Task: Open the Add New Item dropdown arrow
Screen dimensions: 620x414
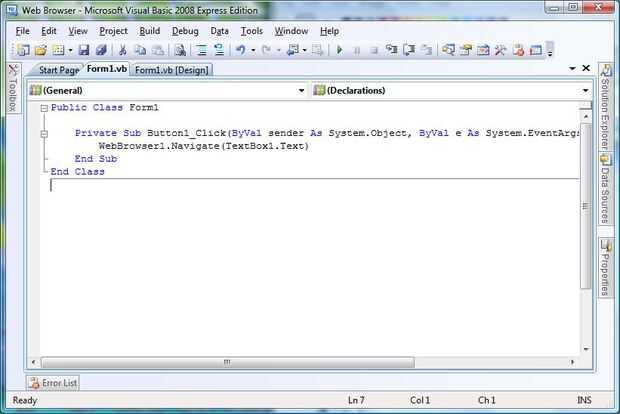Action: [x=70, y=50]
